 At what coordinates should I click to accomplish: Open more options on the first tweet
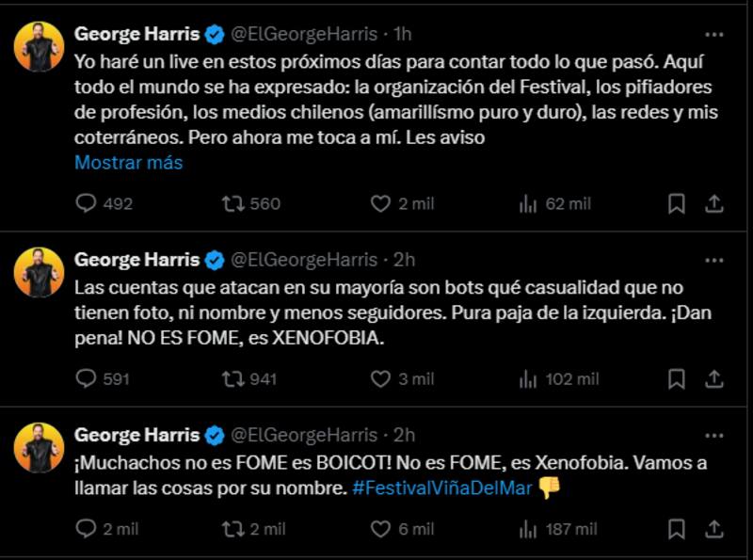pyautogui.click(x=714, y=35)
